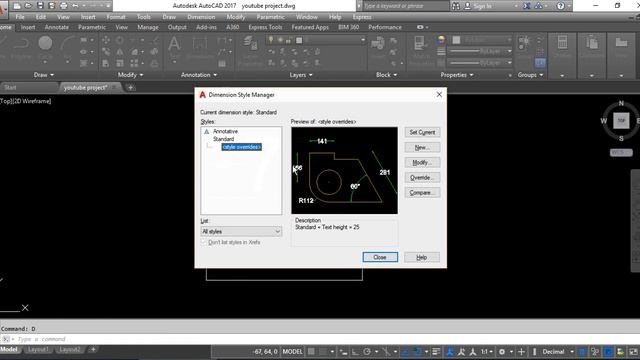Click the New... button in dialog
The height and width of the screenshot is (360, 640).
pos(422,147)
